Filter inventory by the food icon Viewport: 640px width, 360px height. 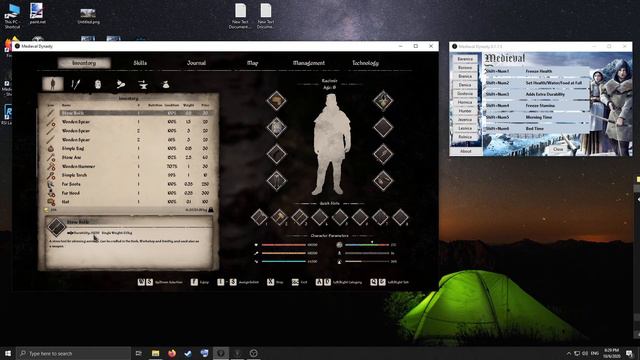coord(120,84)
